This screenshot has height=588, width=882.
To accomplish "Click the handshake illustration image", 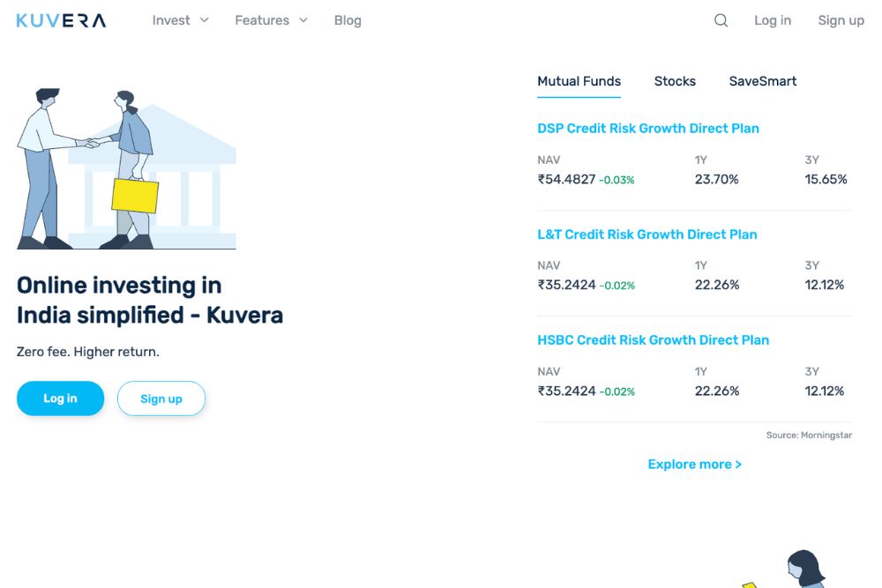I will click(126, 169).
